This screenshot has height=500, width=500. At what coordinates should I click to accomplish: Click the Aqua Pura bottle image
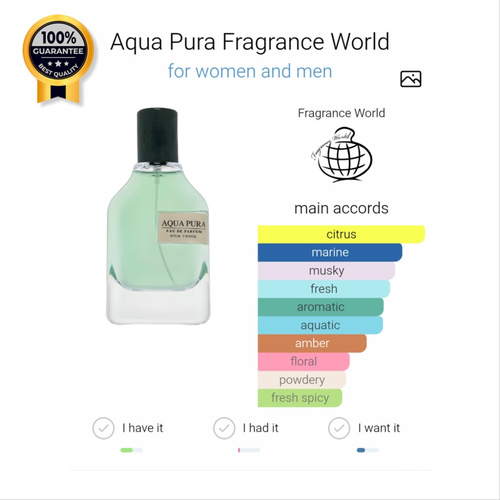point(158,216)
